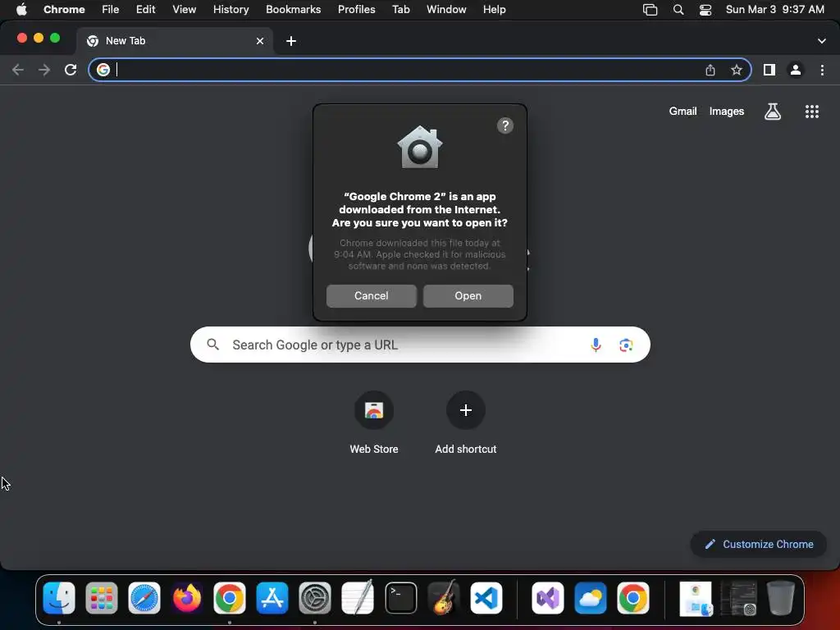Viewport: 840px width, 630px height.
Task: Go back with the browser back arrow
Action: click(18, 70)
